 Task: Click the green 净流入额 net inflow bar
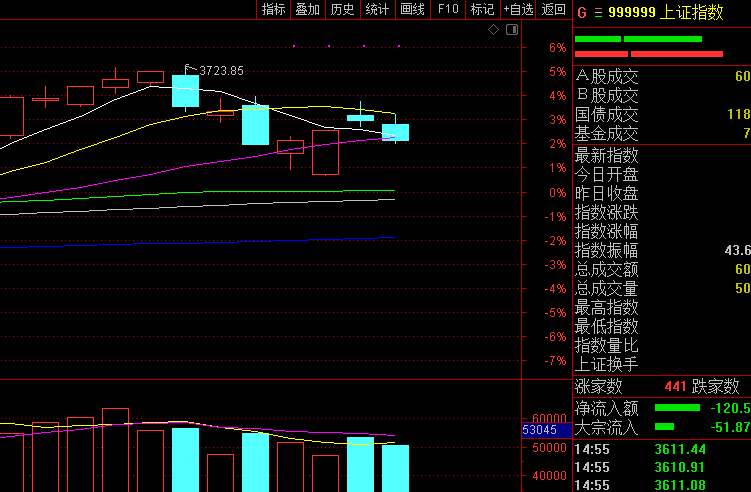pos(677,408)
